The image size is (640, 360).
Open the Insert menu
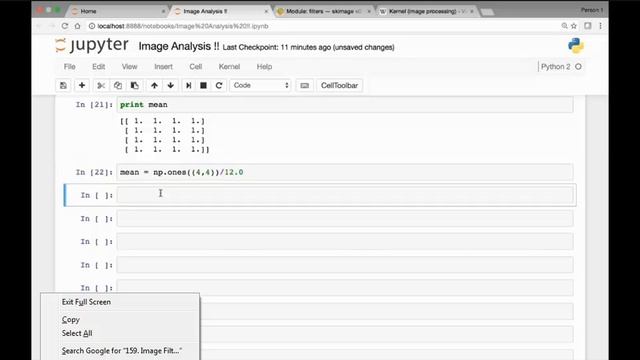pyautogui.click(x=163, y=67)
